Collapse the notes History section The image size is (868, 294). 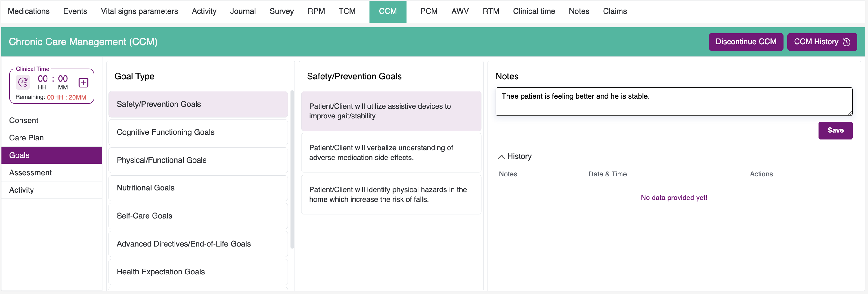501,157
